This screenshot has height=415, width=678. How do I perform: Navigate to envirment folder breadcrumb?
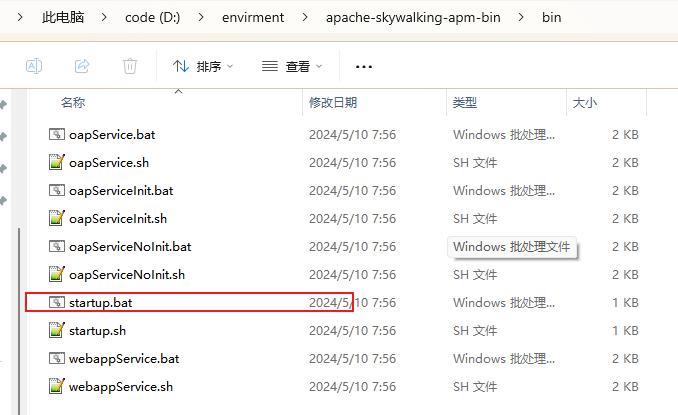(253, 17)
